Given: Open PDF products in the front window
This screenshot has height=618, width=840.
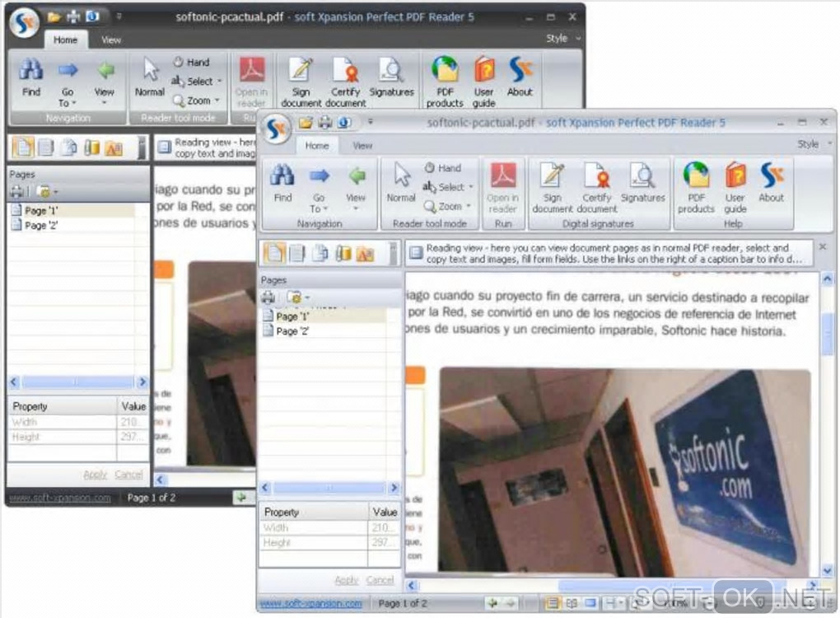Looking at the screenshot, I should pyautogui.click(x=696, y=190).
